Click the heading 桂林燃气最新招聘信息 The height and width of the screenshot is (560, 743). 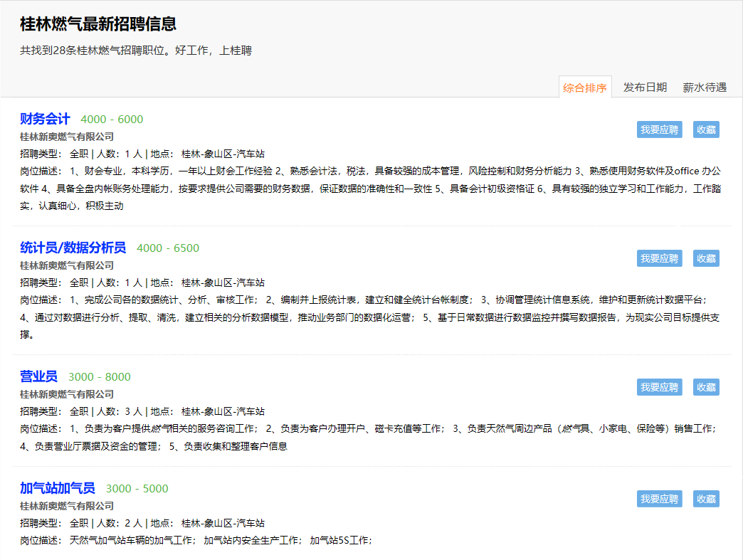click(98, 23)
